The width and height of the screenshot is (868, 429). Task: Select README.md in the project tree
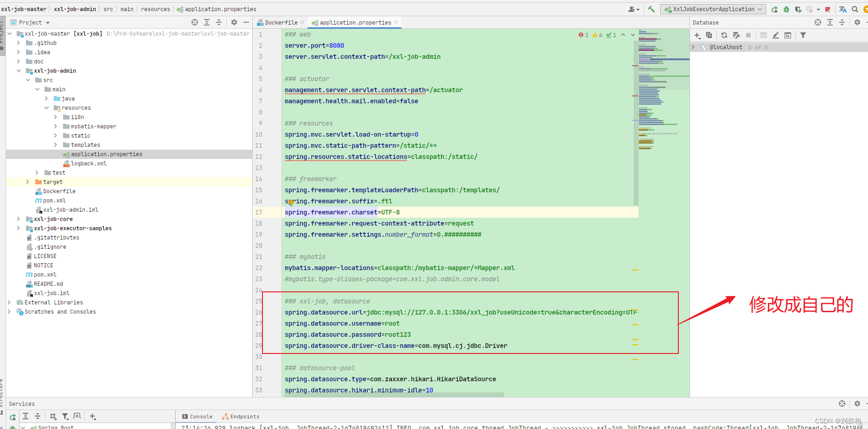pos(48,284)
